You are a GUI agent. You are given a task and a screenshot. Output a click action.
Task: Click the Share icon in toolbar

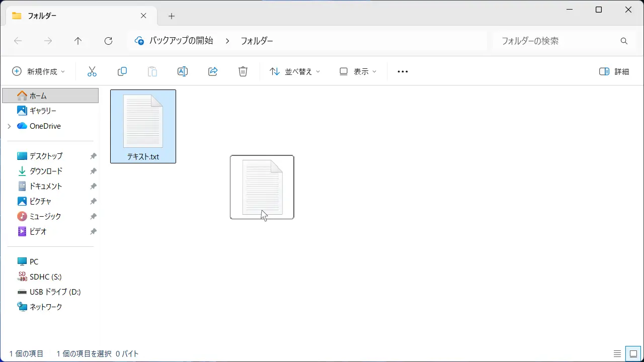click(x=213, y=71)
